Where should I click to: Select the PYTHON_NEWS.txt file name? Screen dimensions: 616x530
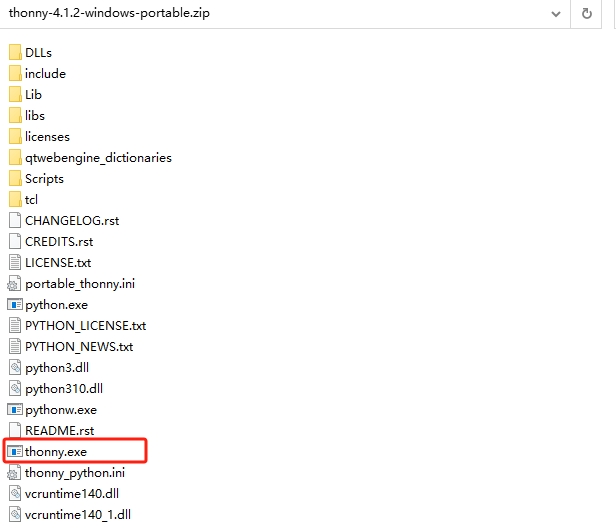pyautogui.click(x=79, y=347)
